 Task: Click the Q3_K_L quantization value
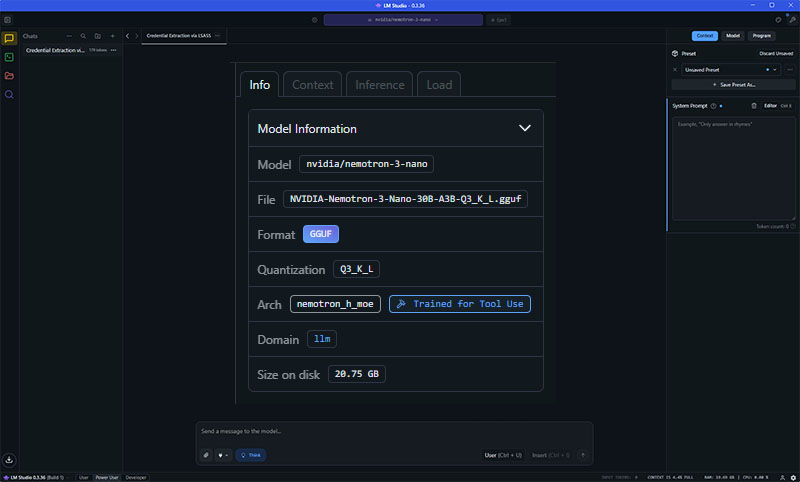[x=356, y=269]
